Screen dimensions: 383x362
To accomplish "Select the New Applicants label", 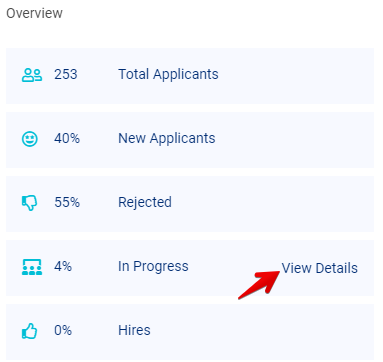I will point(167,138).
